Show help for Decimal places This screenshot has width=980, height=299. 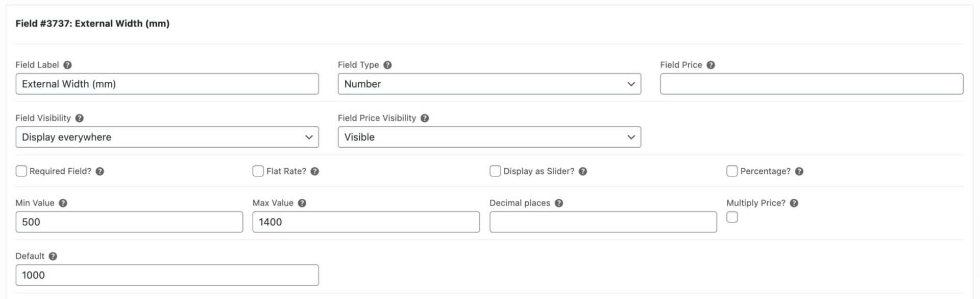559,203
